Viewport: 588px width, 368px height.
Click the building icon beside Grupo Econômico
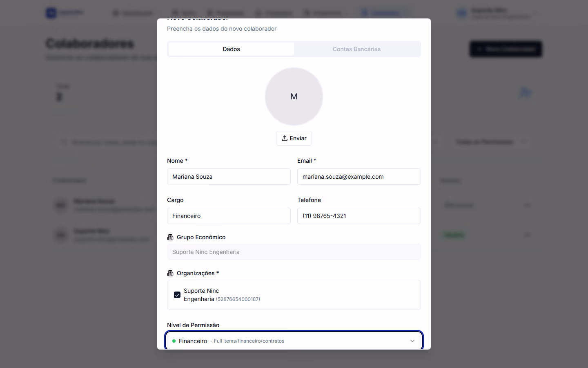[170, 237]
